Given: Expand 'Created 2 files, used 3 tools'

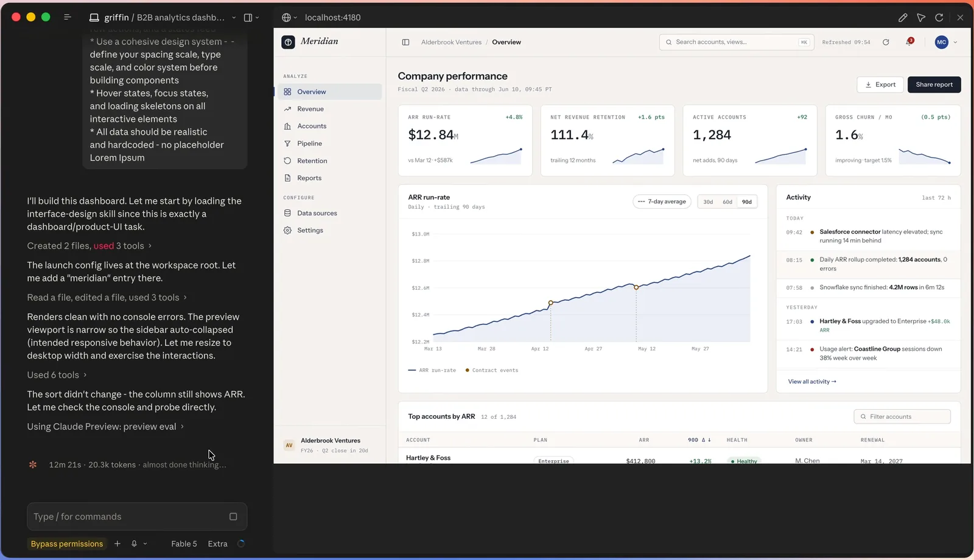Looking at the screenshot, I should coord(89,246).
